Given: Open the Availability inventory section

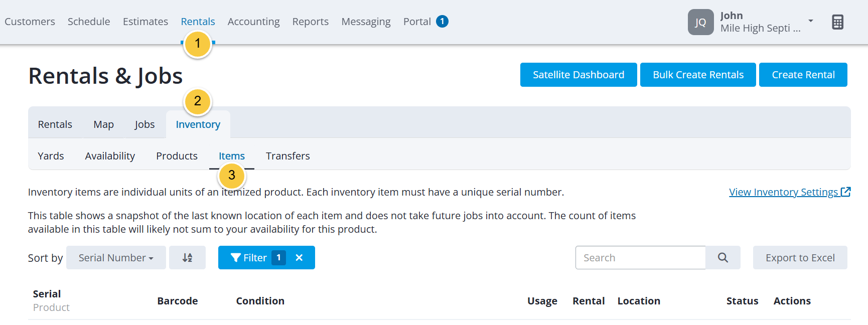Looking at the screenshot, I should [110, 156].
